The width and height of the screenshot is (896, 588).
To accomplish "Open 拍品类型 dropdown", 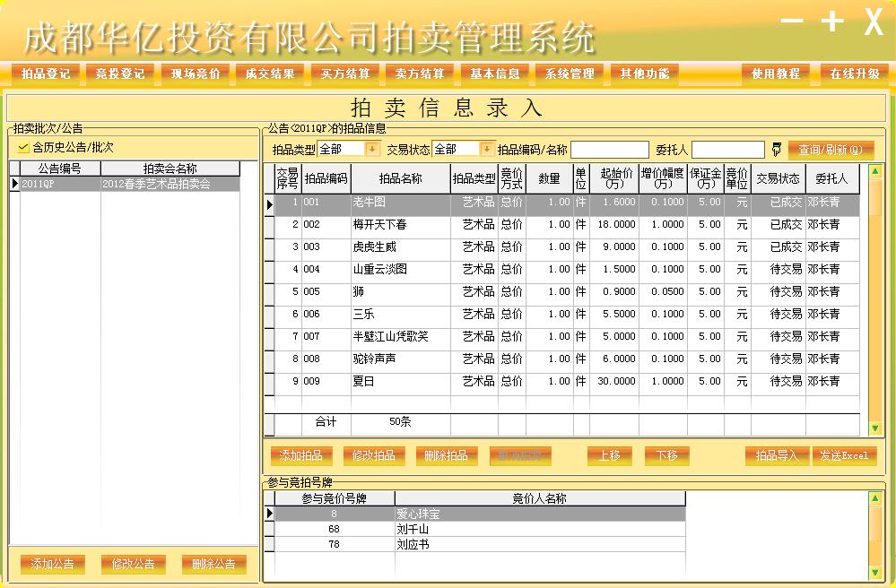I will [371, 149].
